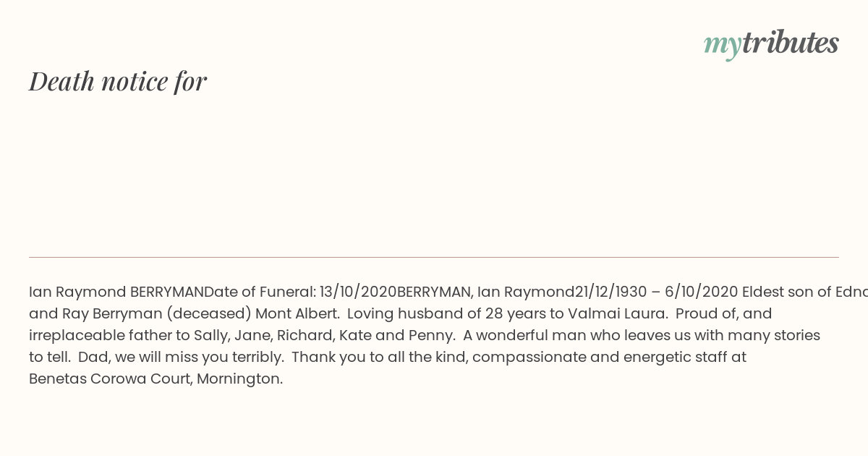
Task: Click the death date 6/10/2020
Action: (702, 292)
